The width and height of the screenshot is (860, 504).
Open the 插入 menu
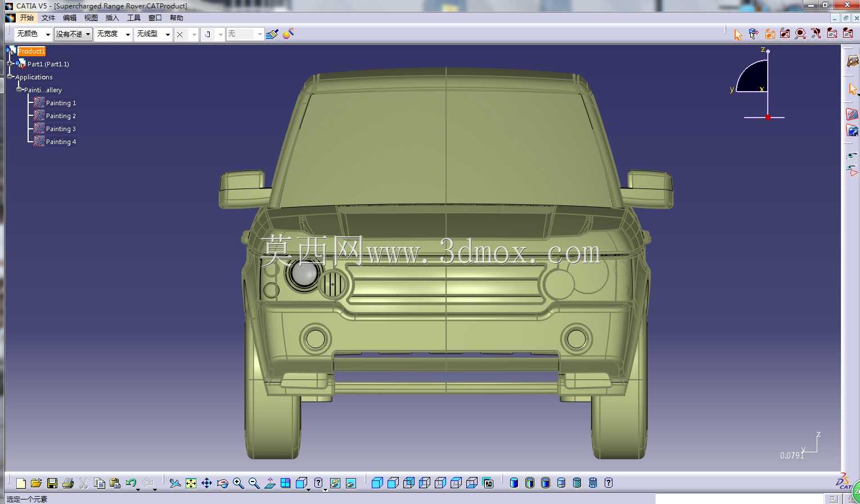(x=112, y=18)
